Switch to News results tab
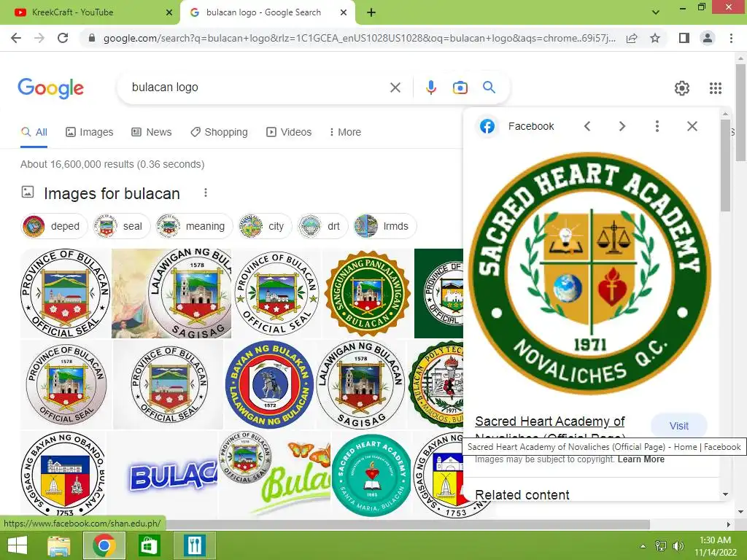747x560 pixels. pos(152,133)
